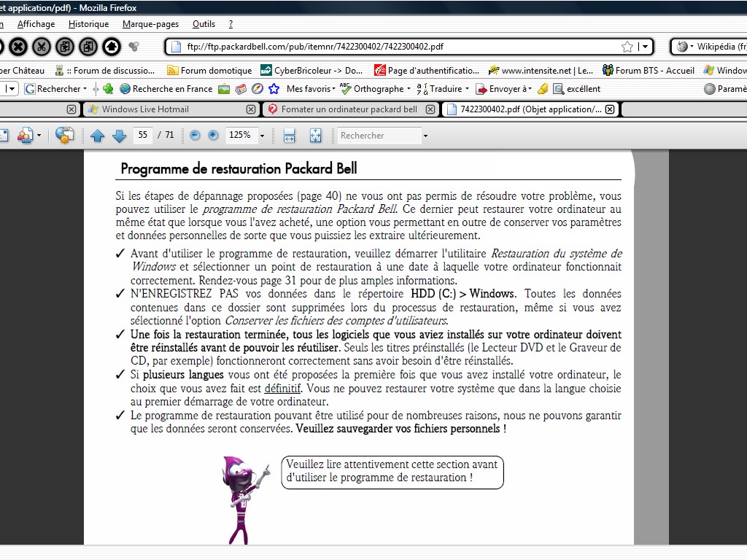The image size is (747, 560).
Task: Bookmark this page with the star icon
Action: pyautogui.click(x=627, y=47)
